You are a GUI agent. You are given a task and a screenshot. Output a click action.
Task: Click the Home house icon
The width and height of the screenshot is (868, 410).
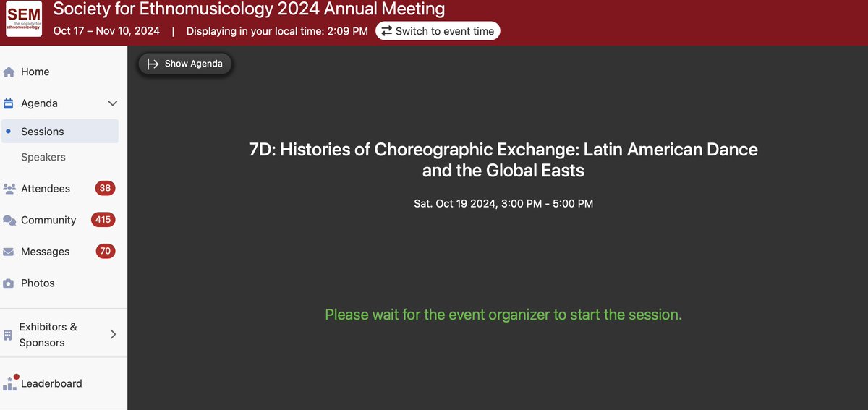coord(9,72)
